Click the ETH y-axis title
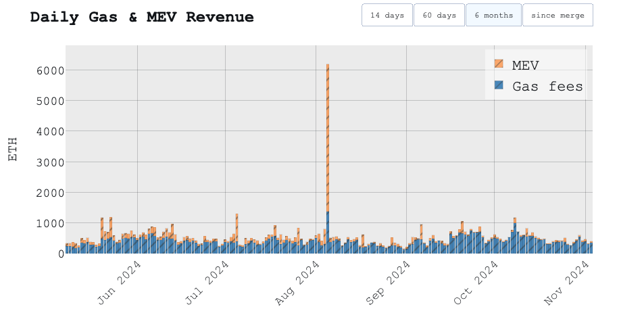 tap(13, 149)
